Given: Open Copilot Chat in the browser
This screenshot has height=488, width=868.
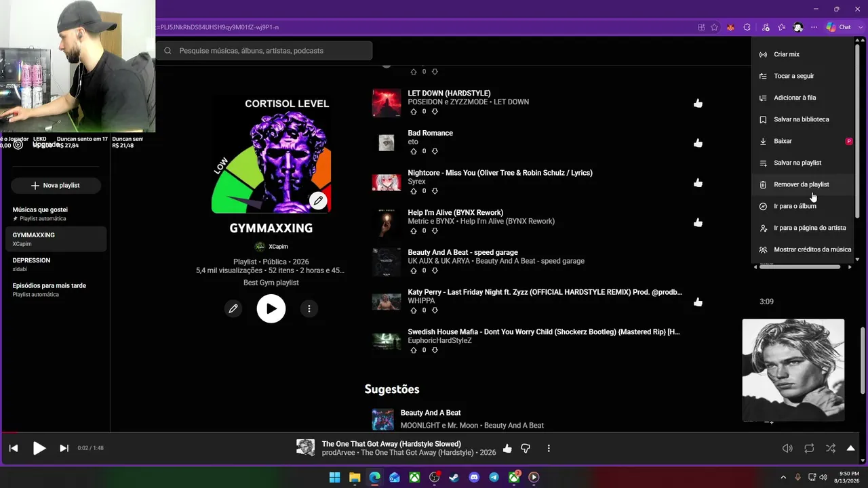Looking at the screenshot, I should point(839,27).
